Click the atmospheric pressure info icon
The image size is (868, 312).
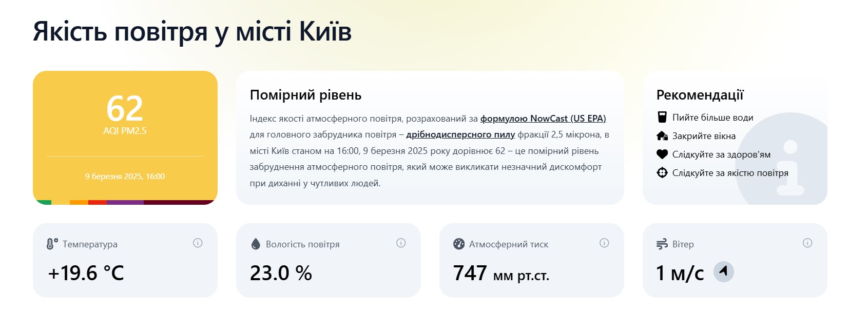[604, 243]
